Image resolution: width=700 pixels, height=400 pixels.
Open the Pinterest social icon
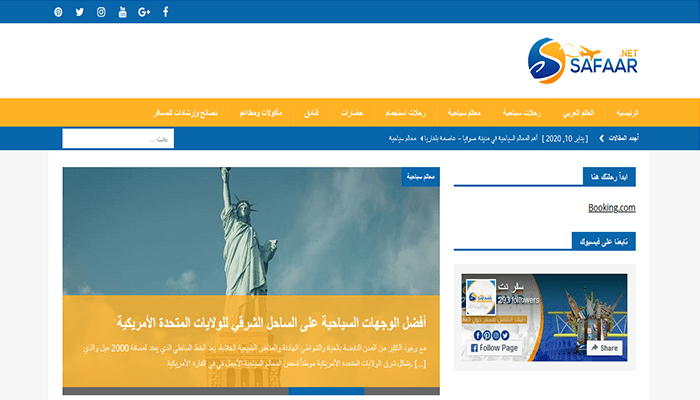[x=58, y=12]
